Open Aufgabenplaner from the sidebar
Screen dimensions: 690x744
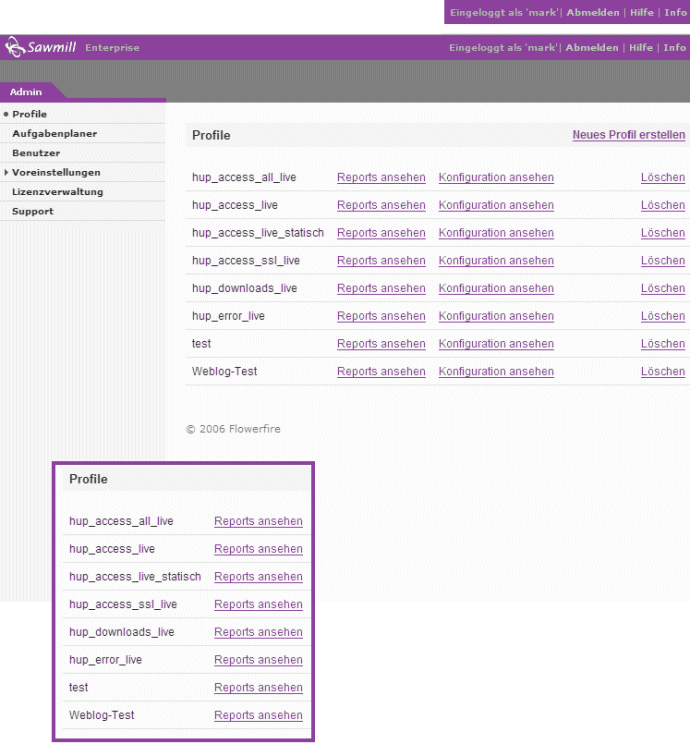point(54,133)
